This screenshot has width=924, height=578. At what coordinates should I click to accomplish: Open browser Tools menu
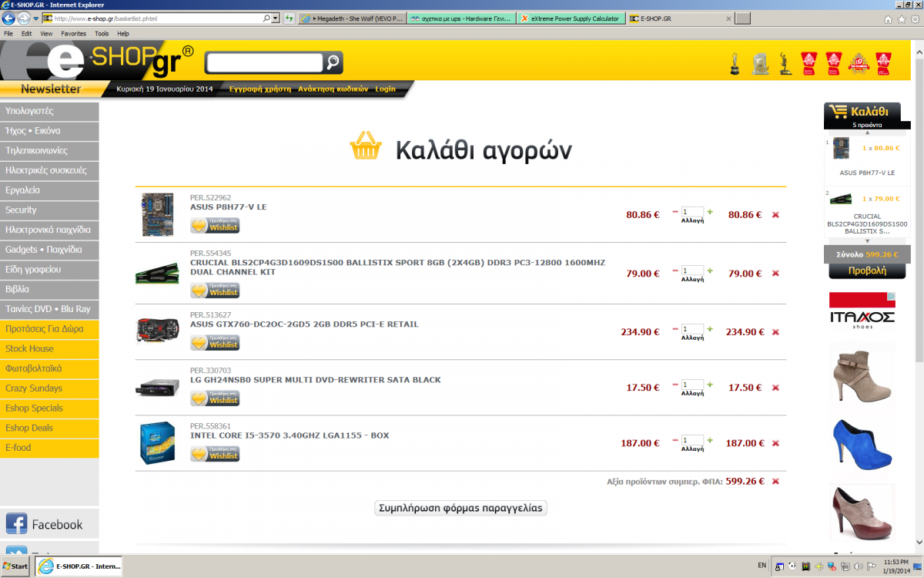[102, 34]
